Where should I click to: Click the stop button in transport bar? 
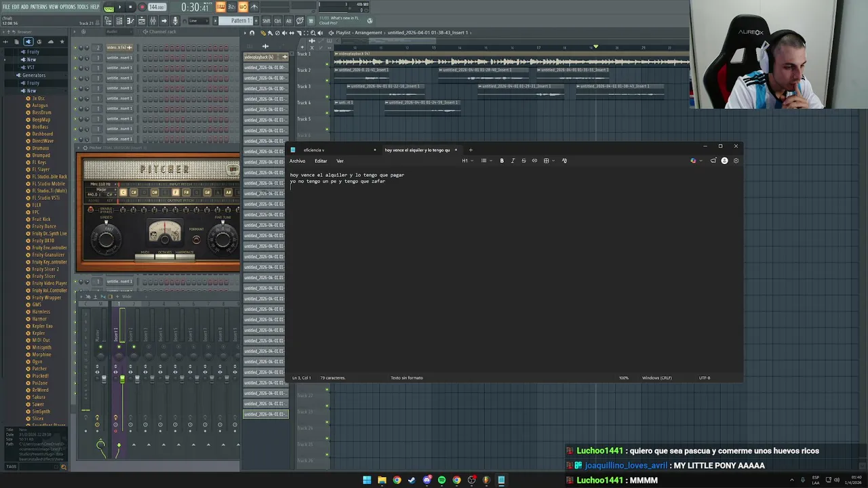click(x=130, y=7)
